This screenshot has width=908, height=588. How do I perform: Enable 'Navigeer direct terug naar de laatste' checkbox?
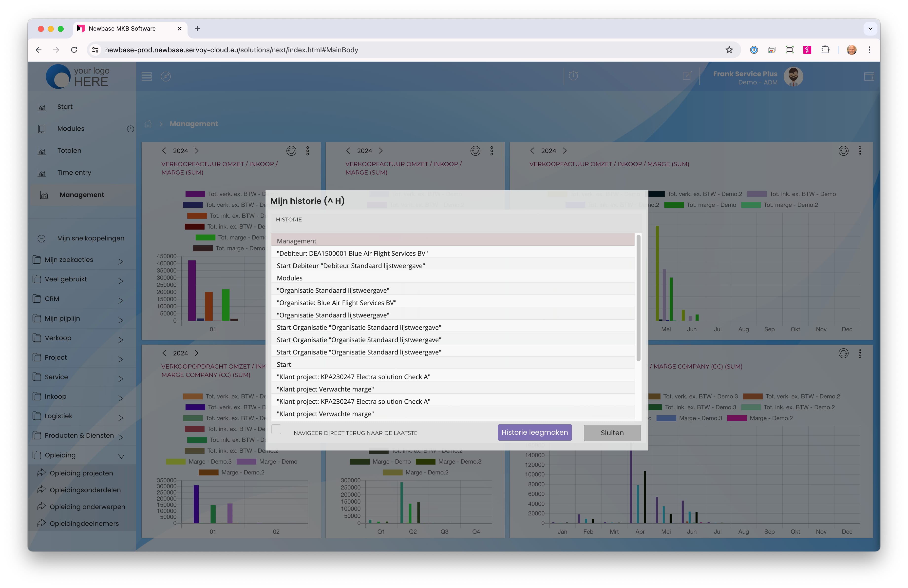point(277,429)
